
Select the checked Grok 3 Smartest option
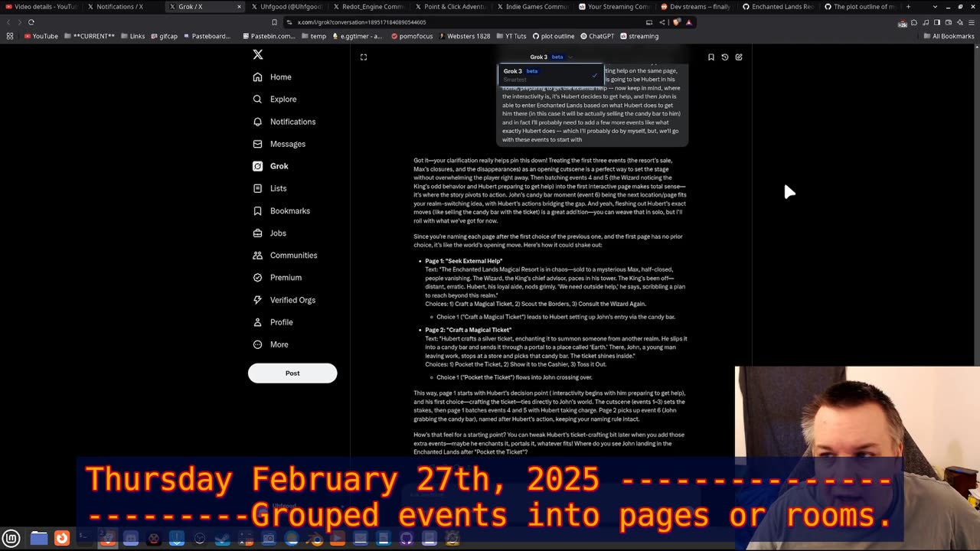[x=550, y=74]
